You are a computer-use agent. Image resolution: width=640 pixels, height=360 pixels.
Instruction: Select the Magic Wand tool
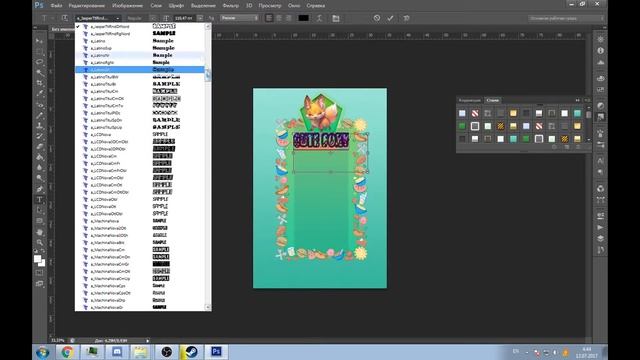tap(40, 73)
